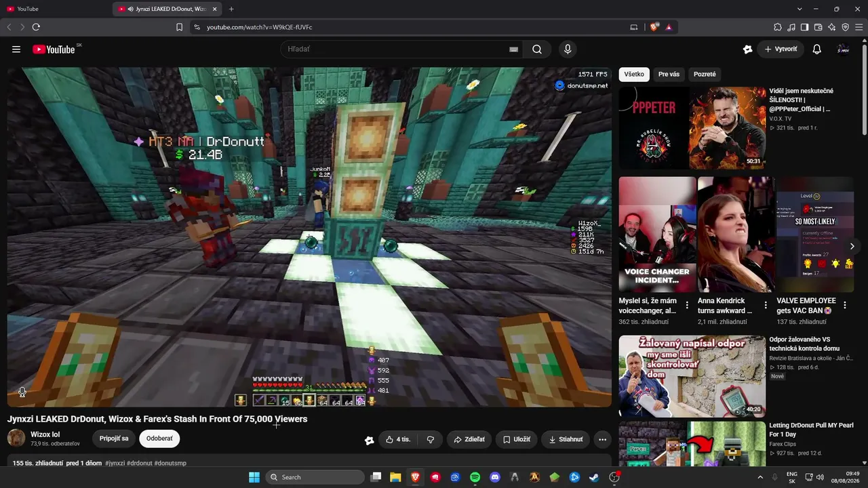Open the #jynxzi hashtag link
The width and height of the screenshot is (868, 488).
(115, 463)
